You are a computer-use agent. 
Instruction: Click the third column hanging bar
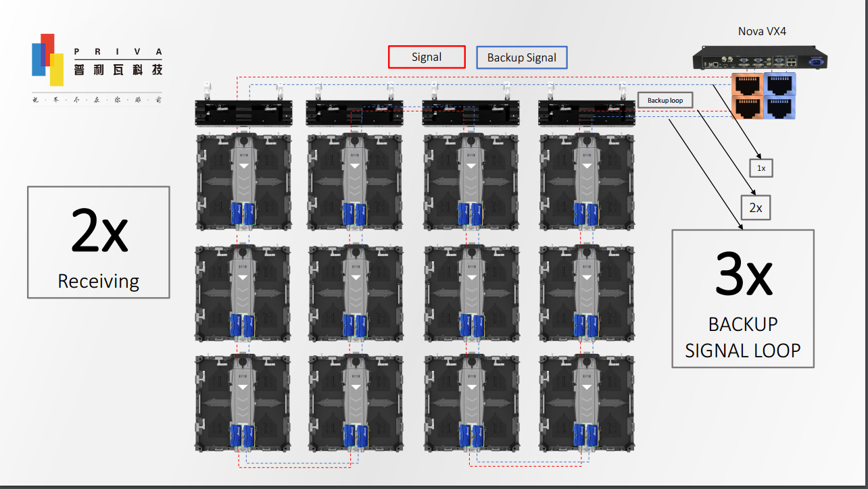pos(471,112)
